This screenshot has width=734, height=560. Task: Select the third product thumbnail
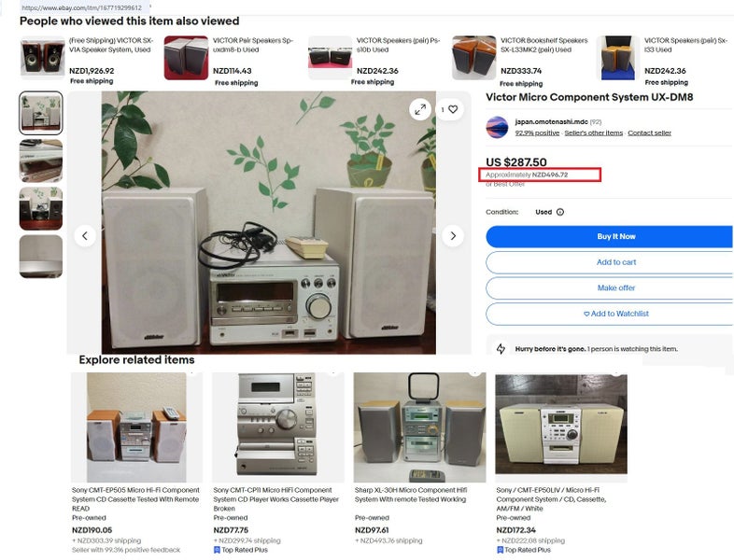point(41,209)
